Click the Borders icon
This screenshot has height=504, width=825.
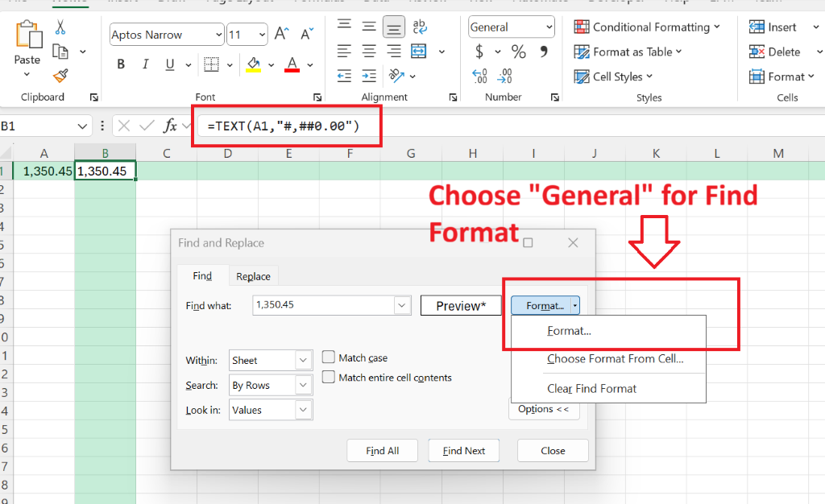(212, 64)
